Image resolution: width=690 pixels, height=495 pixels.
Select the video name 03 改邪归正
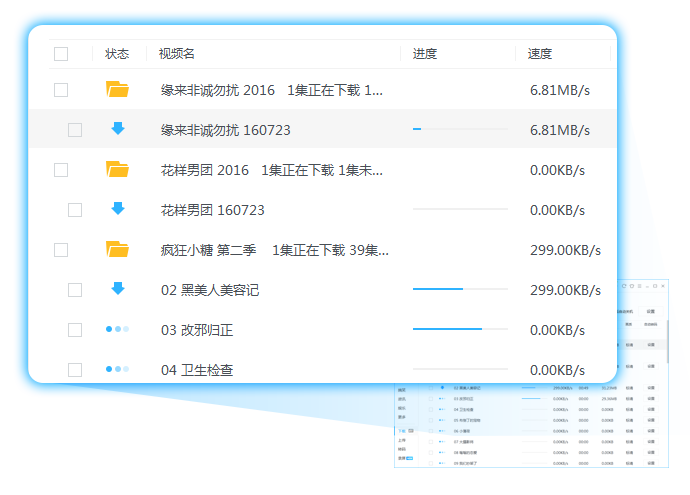(197, 330)
